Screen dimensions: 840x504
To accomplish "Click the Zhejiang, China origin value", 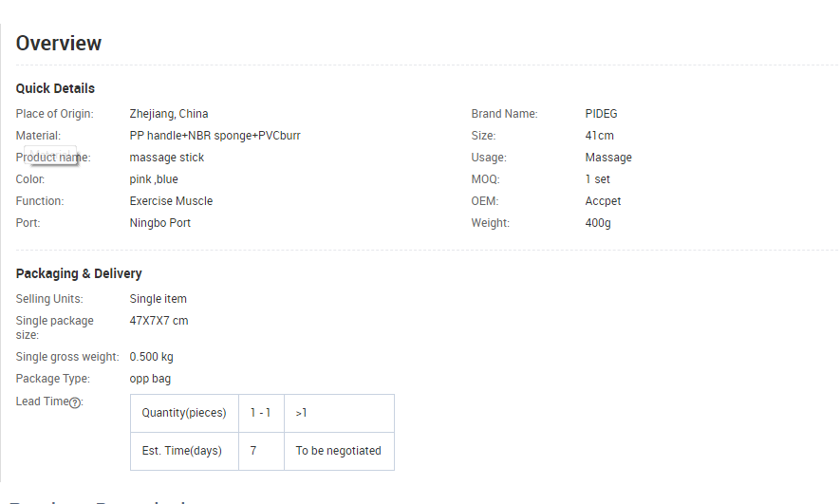I will 169,114.
